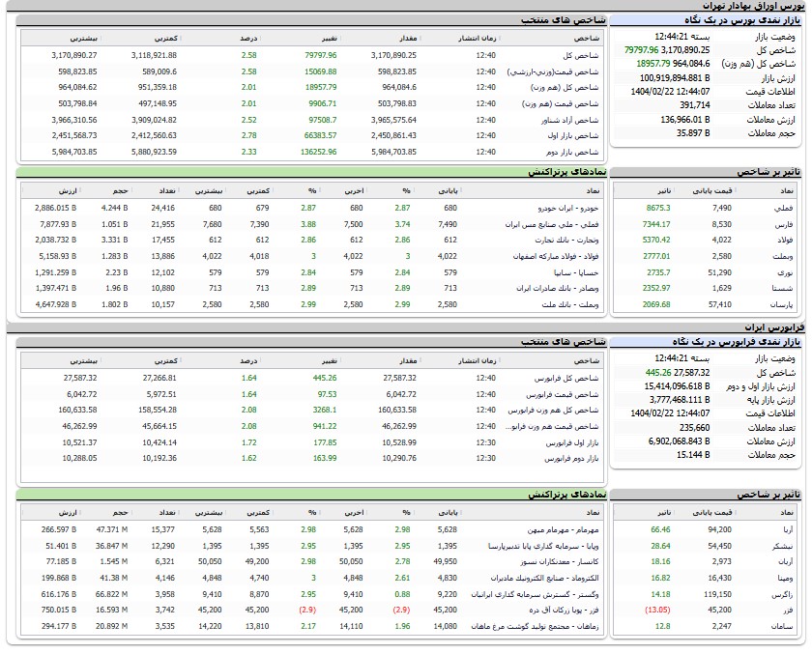This screenshot has height=654, width=812.
Task: Open symbol وبملت - بانک ملت
Action: 570,304
